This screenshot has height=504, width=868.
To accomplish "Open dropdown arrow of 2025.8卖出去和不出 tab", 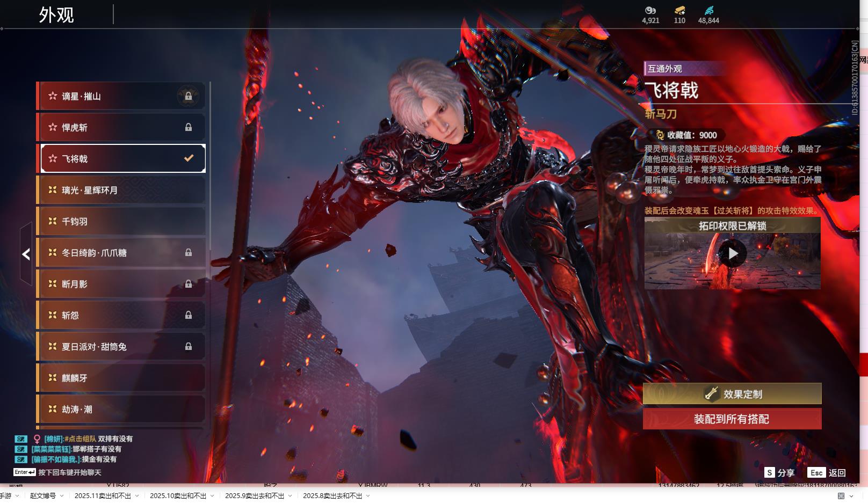I will [x=368, y=496].
